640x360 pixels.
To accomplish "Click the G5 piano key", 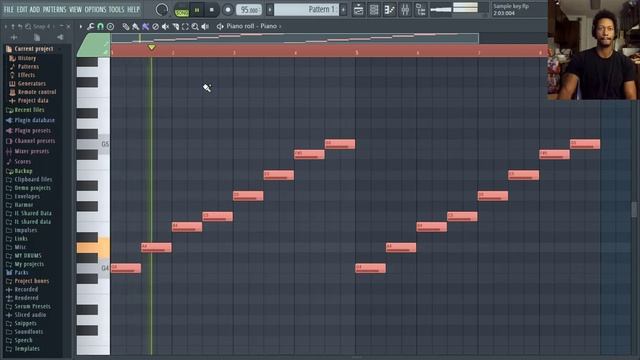I will 93,144.
